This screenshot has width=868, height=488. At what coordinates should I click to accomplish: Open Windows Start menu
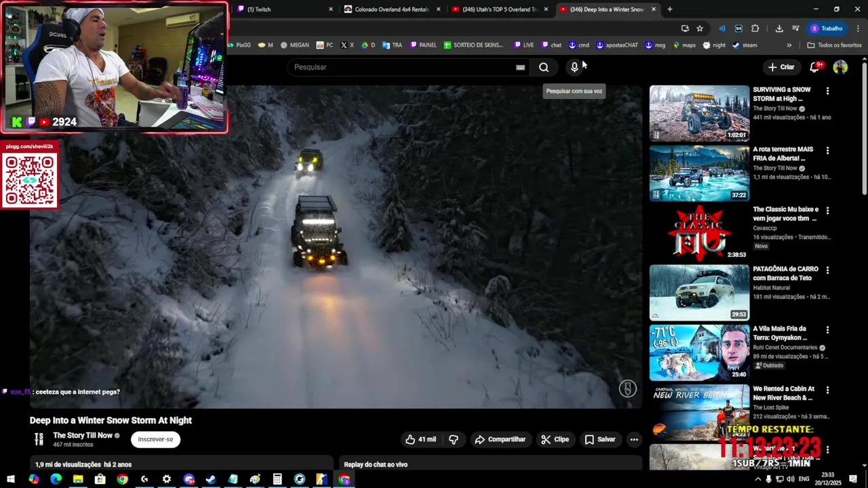[11, 479]
